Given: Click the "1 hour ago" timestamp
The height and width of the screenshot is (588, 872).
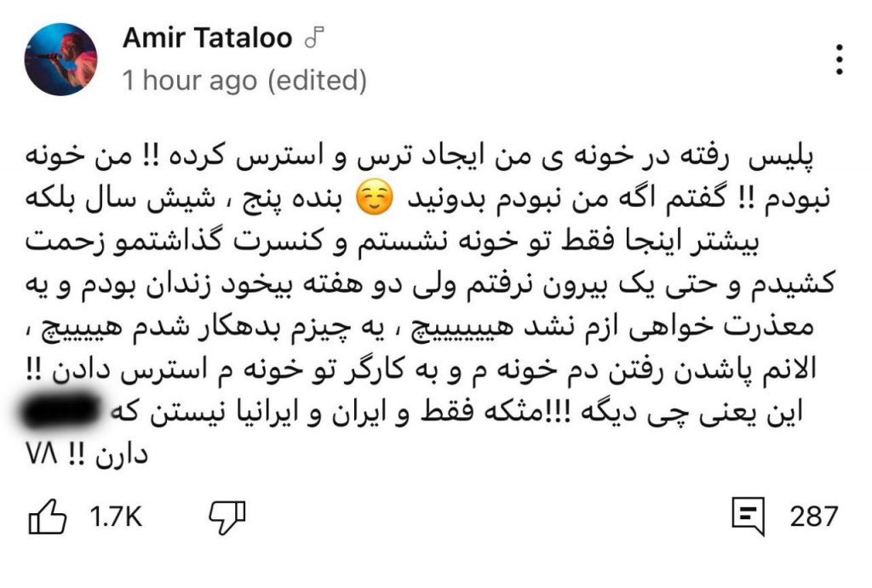Looking at the screenshot, I should [x=189, y=81].
